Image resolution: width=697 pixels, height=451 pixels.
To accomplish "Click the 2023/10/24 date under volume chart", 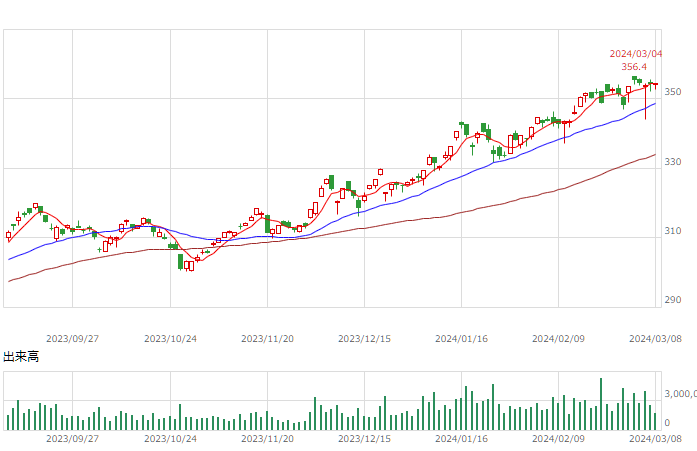I will click(170, 439).
